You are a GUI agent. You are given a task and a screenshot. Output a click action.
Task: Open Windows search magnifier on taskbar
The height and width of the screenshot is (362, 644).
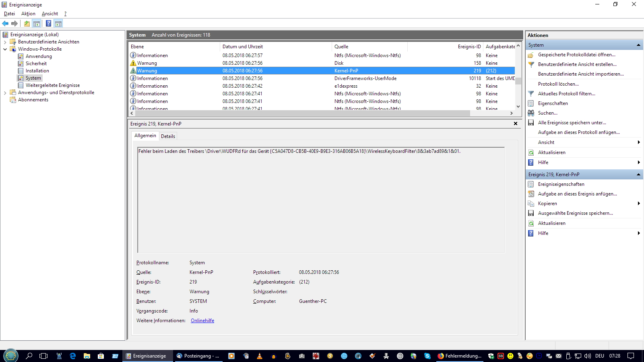pyautogui.click(x=29, y=356)
